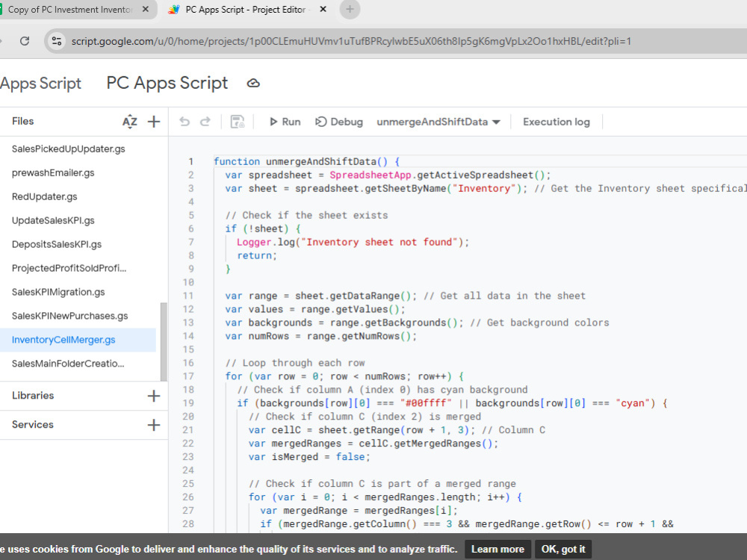The width and height of the screenshot is (747, 560).
Task: Click the browser reload icon
Action: click(25, 41)
